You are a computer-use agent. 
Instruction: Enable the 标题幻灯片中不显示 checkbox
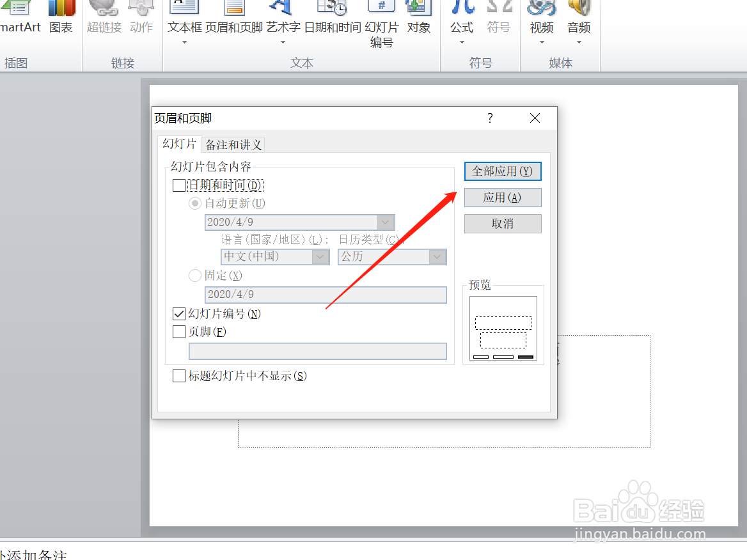178,376
